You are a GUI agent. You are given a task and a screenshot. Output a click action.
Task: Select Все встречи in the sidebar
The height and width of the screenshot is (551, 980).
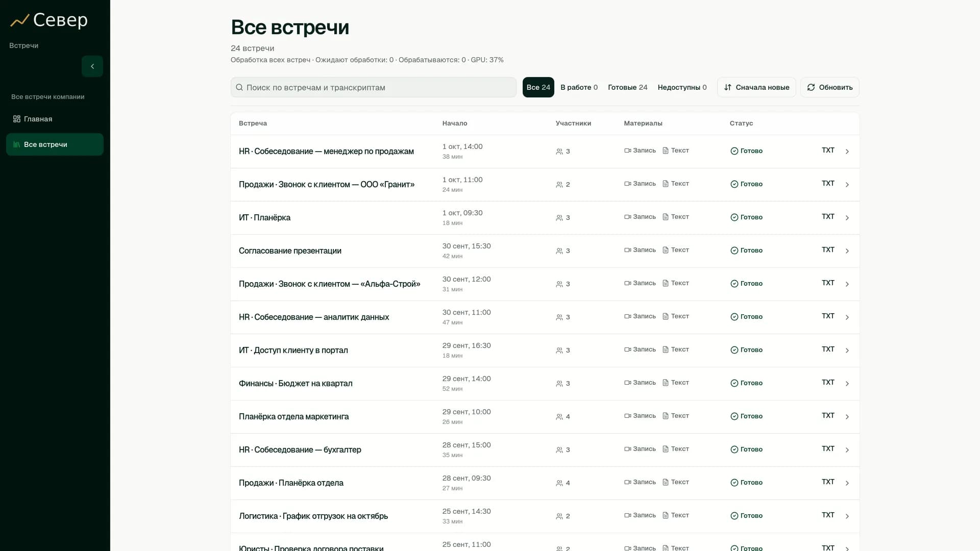[55, 144]
